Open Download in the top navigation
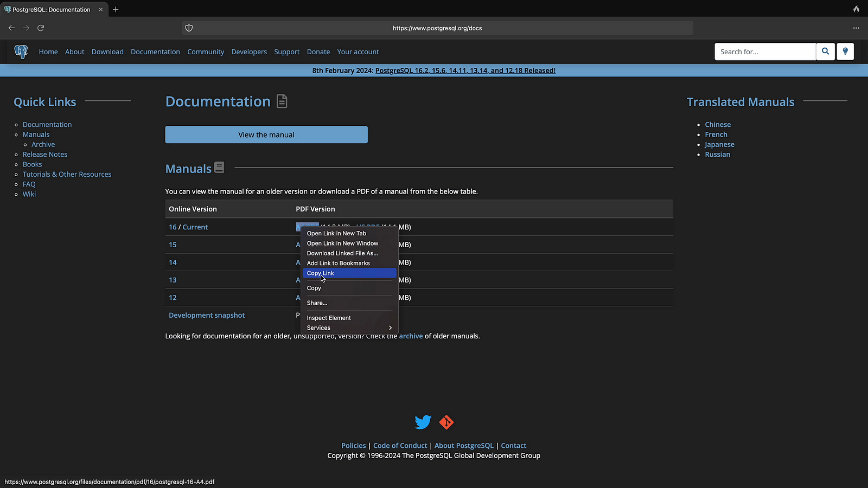Image resolution: width=868 pixels, height=488 pixels. pos(107,52)
